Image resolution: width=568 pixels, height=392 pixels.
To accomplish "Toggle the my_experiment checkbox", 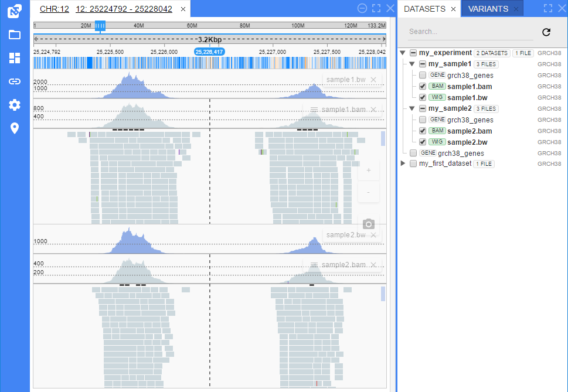I will tap(413, 53).
